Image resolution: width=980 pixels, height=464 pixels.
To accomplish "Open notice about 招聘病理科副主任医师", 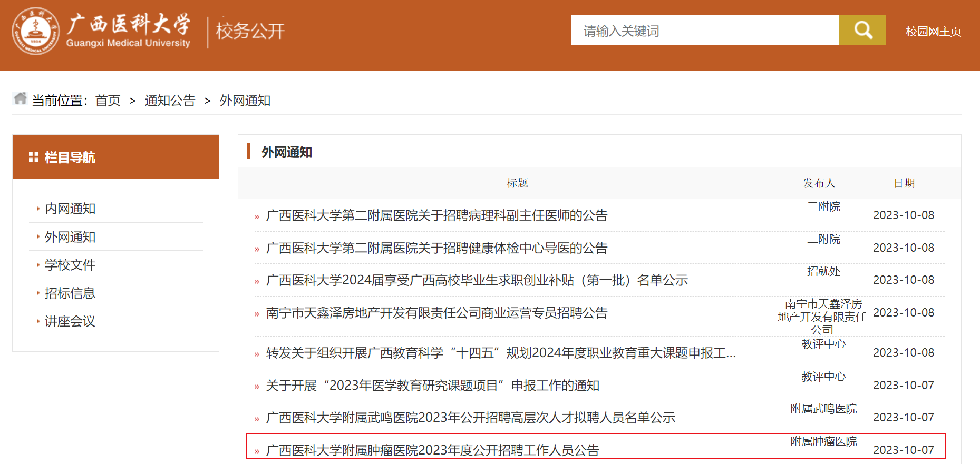I will 436,215.
